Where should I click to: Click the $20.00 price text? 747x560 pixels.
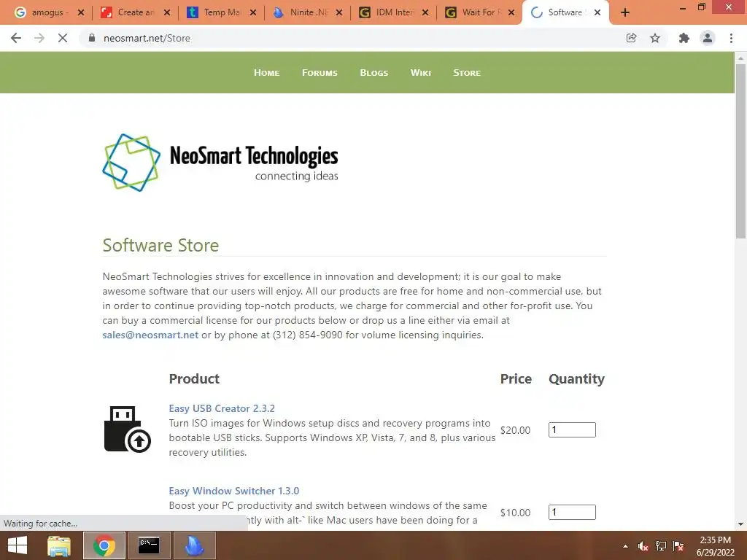pyautogui.click(x=515, y=430)
